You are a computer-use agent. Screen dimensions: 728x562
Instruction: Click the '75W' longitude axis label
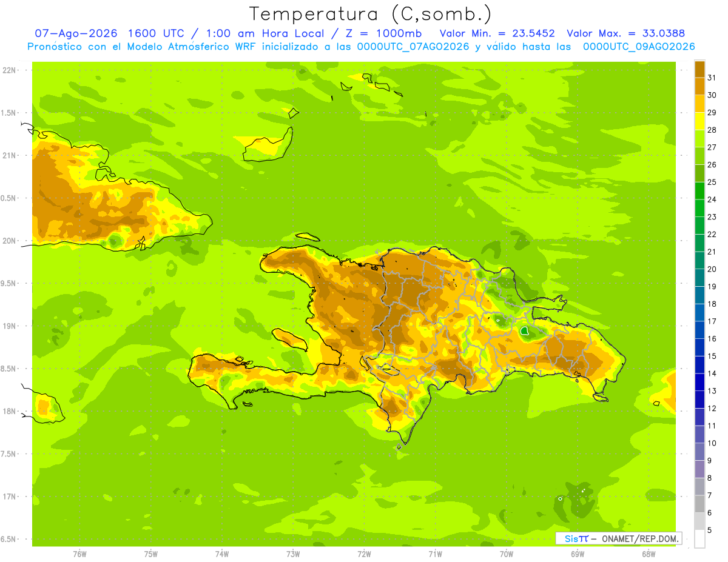151,554
